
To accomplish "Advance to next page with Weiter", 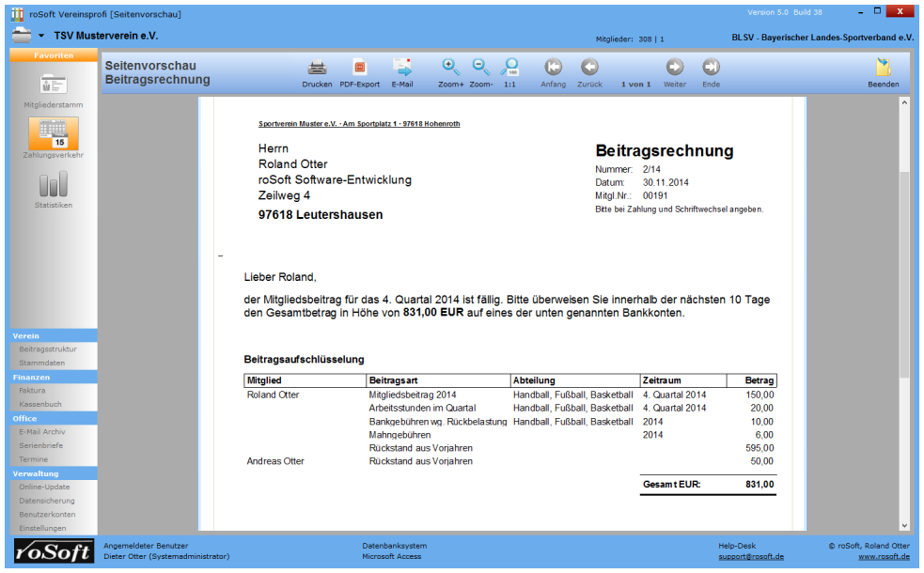I will 674,69.
